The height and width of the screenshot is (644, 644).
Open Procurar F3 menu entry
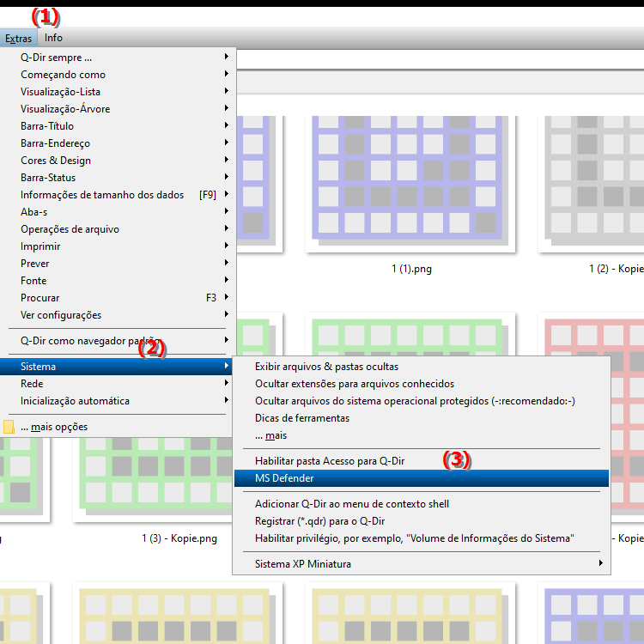[118, 298]
